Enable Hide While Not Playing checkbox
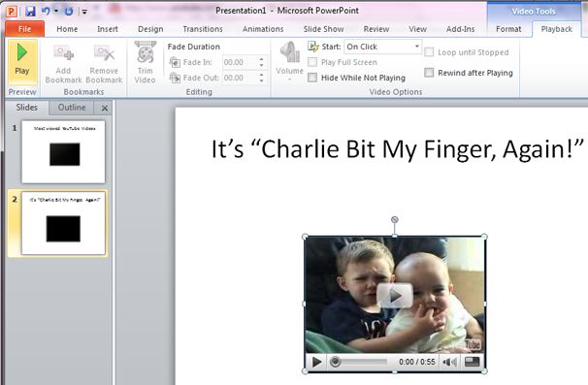588x385 pixels. (312, 78)
